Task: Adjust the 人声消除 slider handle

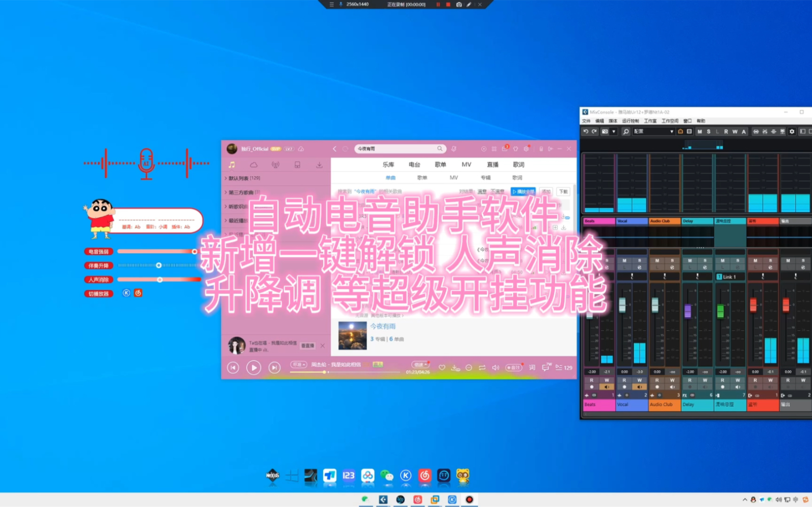Action: [160, 280]
